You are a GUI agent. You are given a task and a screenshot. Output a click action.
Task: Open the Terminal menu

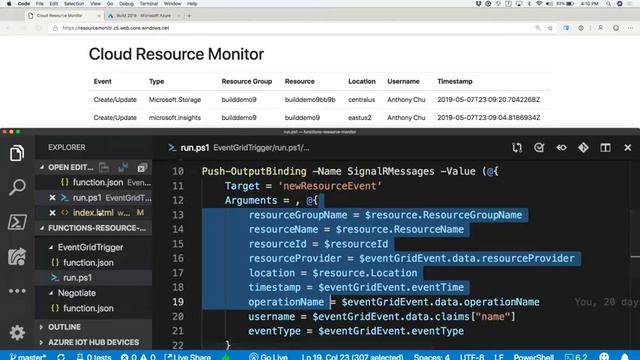[x=149, y=4]
